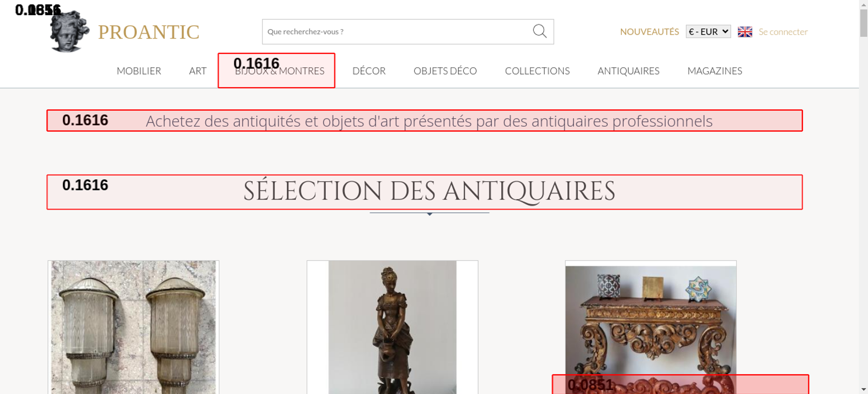This screenshot has height=394, width=868.
Task: Open the Objets Déco menu
Action: 445,71
